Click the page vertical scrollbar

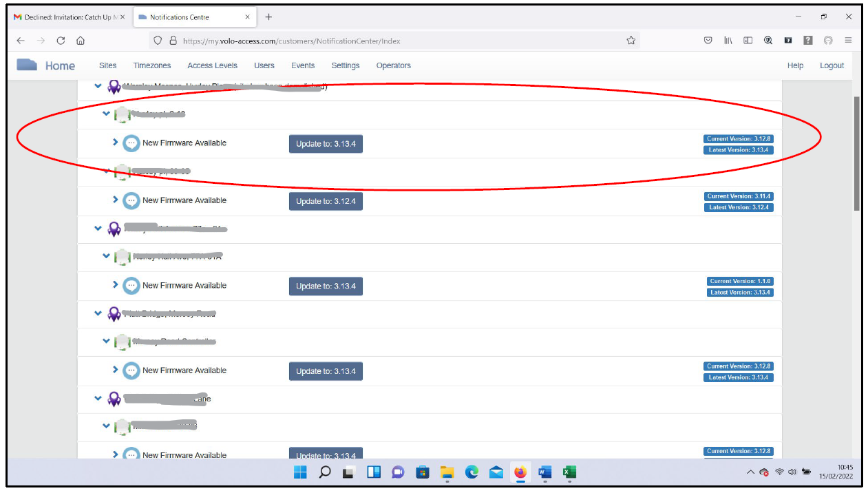[x=856, y=151]
